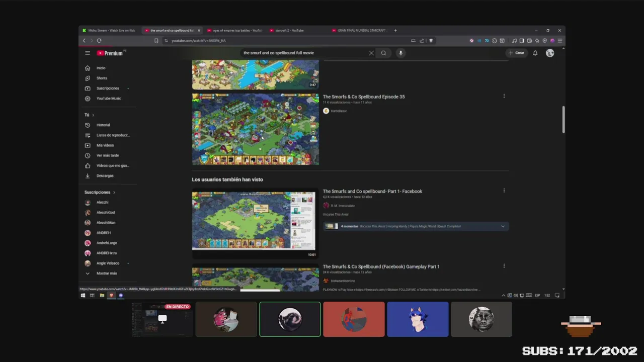The width and height of the screenshot is (644, 362).
Task: Open a new browser tab
Action: coord(395,30)
